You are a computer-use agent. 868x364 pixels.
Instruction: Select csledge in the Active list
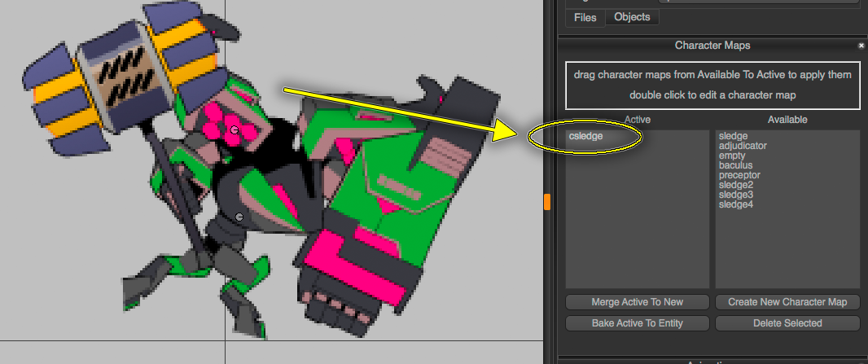point(585,136)
